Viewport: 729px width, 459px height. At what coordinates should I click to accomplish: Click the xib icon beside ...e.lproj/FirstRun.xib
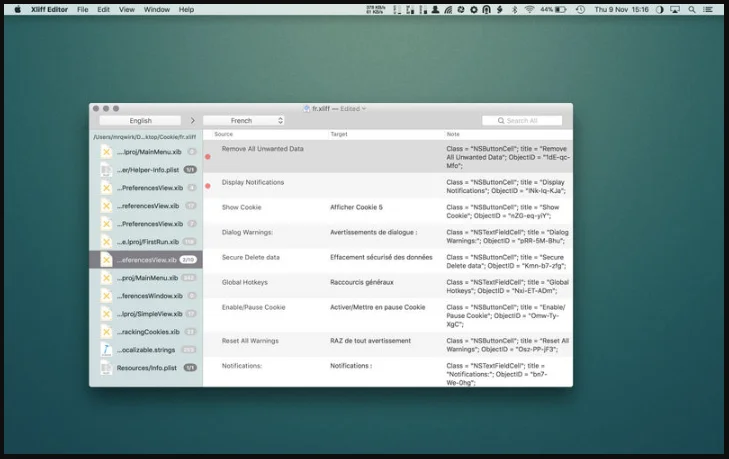click(x=106, y=242)
